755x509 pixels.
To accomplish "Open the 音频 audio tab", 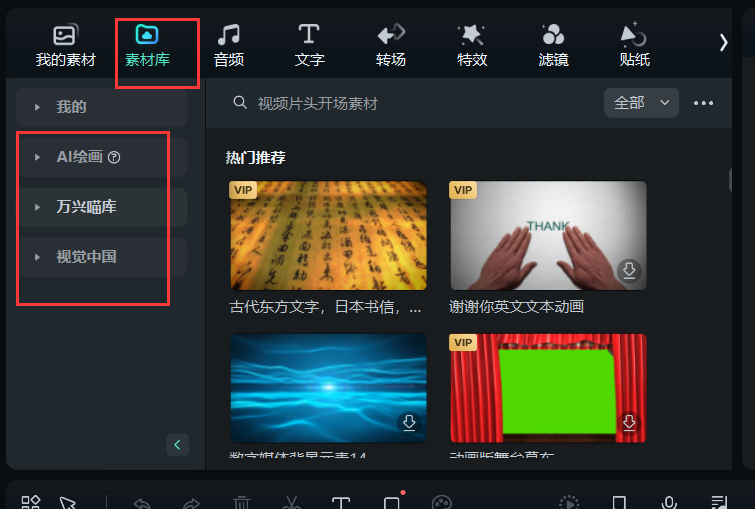I will tap(229, 46).
